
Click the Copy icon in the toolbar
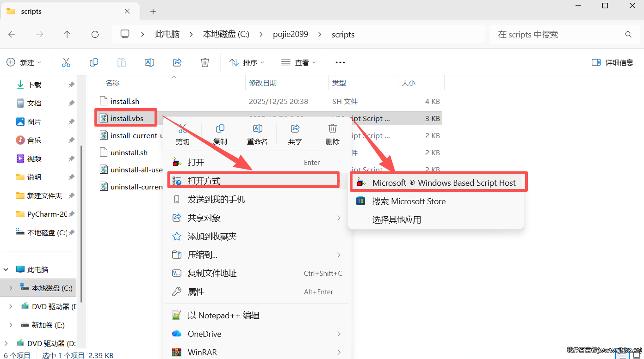tap(94, 62)
